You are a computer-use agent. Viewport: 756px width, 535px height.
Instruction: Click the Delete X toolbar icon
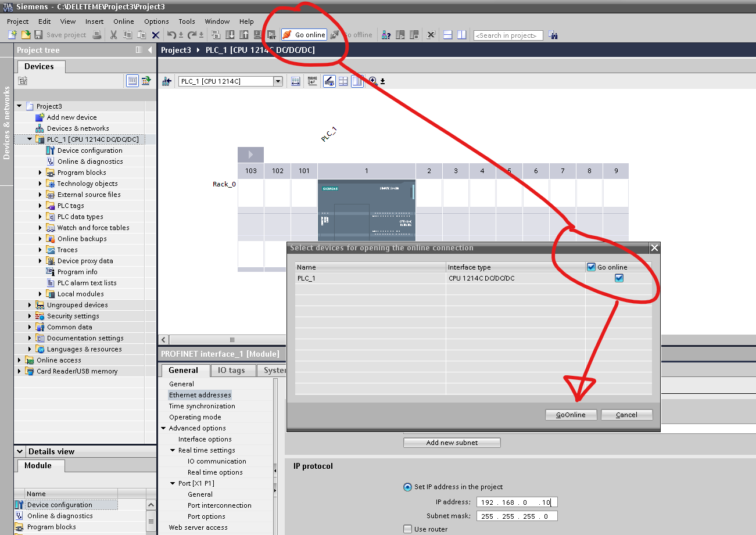click(156, 35)
